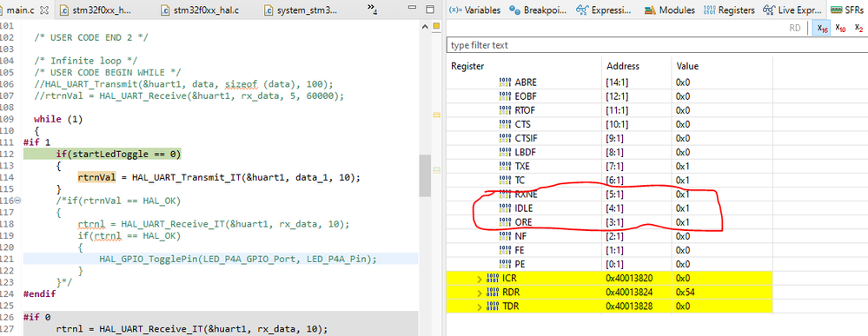Select the RXNE bit field row

609,194
